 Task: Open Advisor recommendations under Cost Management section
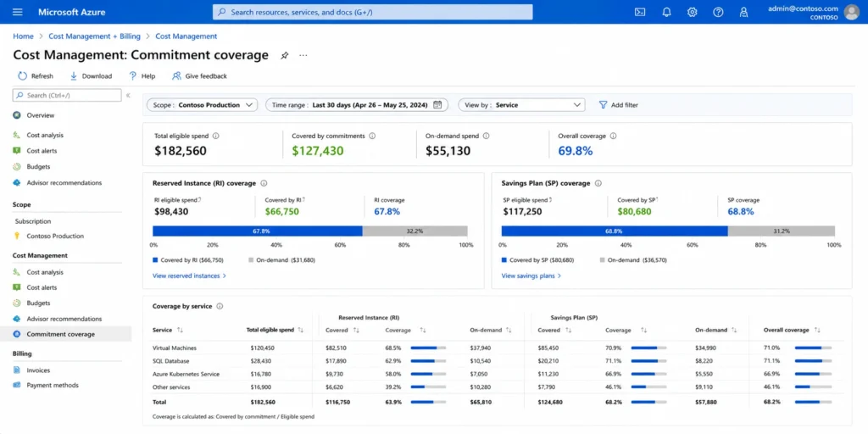(66, 319)
